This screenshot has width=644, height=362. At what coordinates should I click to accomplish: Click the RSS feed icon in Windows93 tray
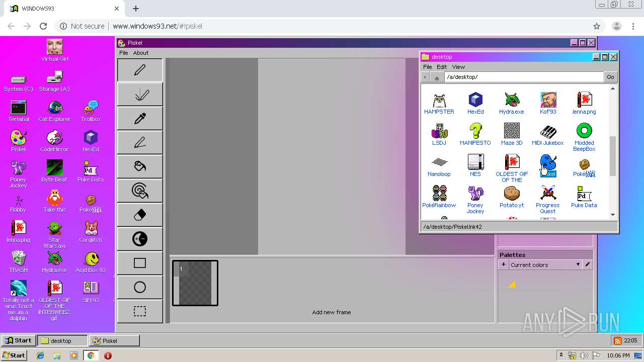click(617, 340)
